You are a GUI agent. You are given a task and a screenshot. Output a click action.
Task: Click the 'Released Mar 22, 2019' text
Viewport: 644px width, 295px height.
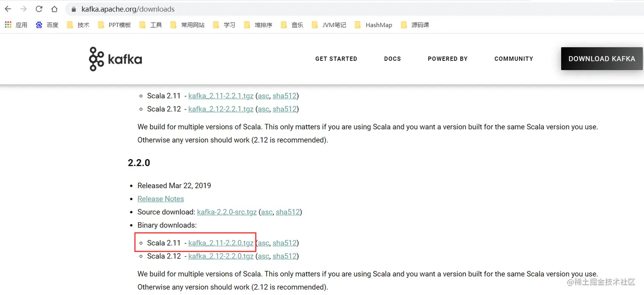click(x=174, y=186)
